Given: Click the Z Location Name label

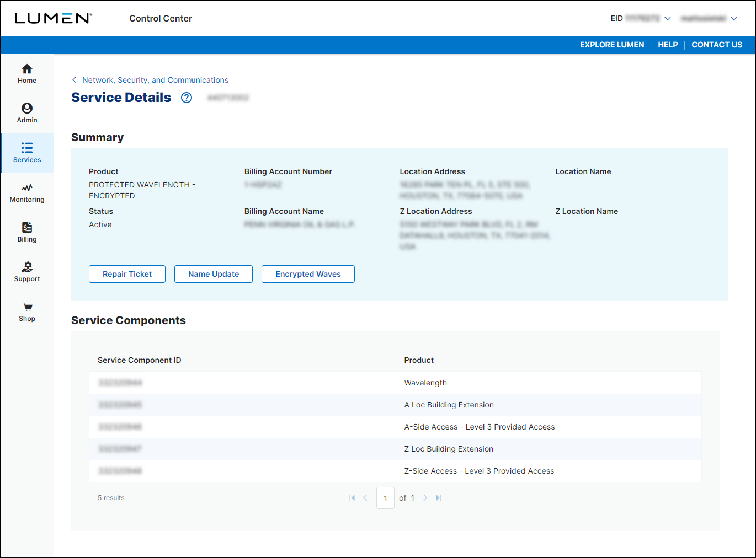Looking at the screenshot, I should pos(587,211).
